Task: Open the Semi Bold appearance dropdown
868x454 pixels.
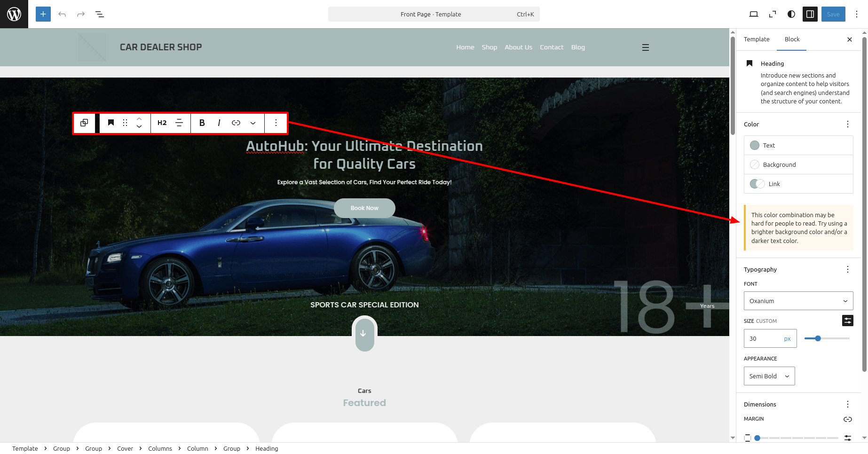Action: [769, 376]
